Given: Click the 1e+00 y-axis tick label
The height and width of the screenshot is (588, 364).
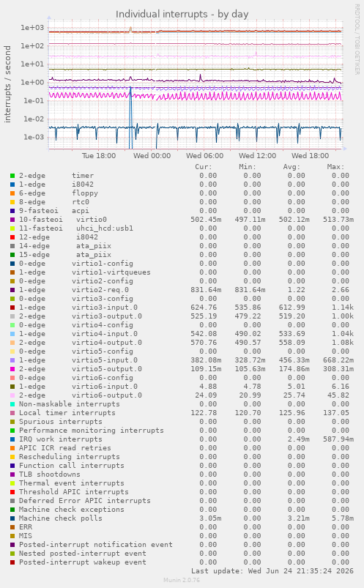Looking at the screenshot, I should coord(32,82).
